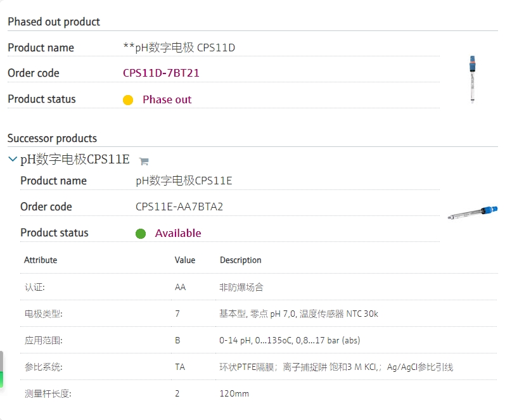Image resolution: width=505 pixels, height=420 pixels.
Task: Select the 电极类型 attribute row
Action: tap(259, 314)
